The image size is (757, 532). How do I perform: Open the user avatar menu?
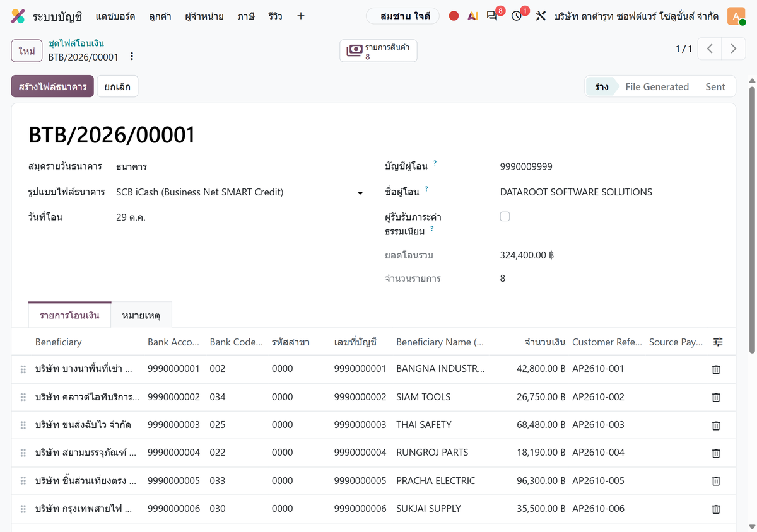736,16
